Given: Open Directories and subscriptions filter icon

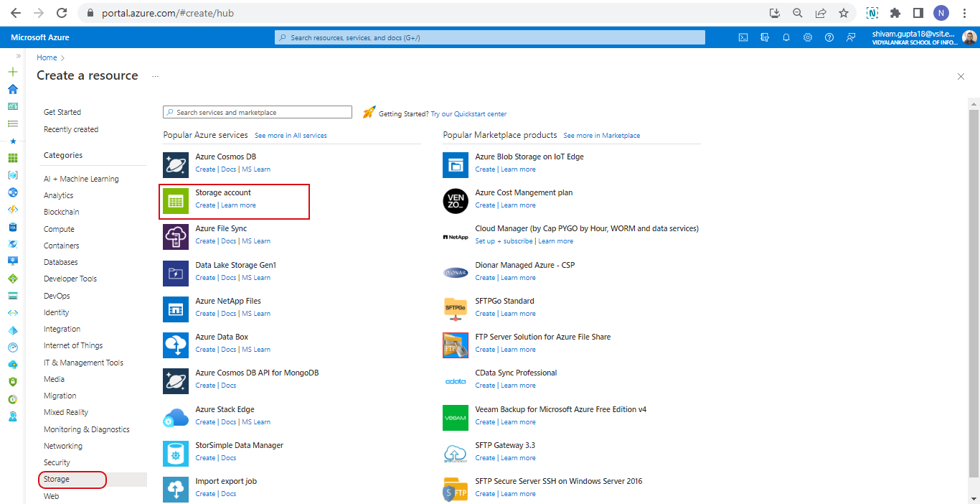Looking at the screenshot, I should pos(765,37).
